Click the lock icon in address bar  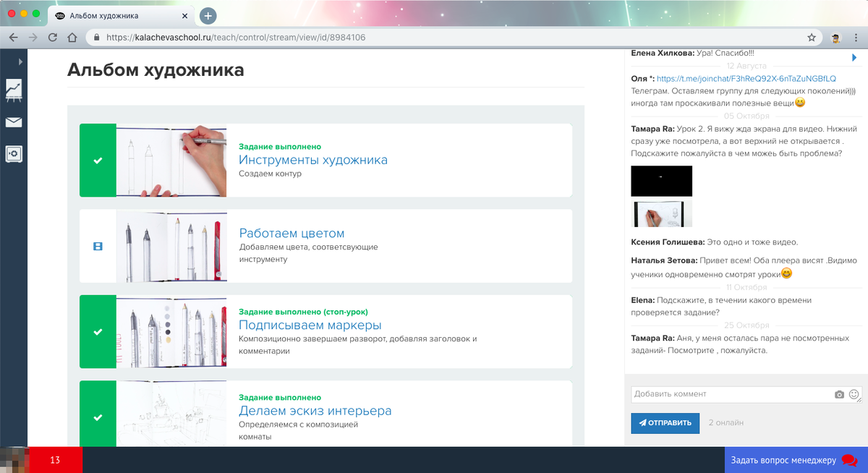(x=95, y=37)
